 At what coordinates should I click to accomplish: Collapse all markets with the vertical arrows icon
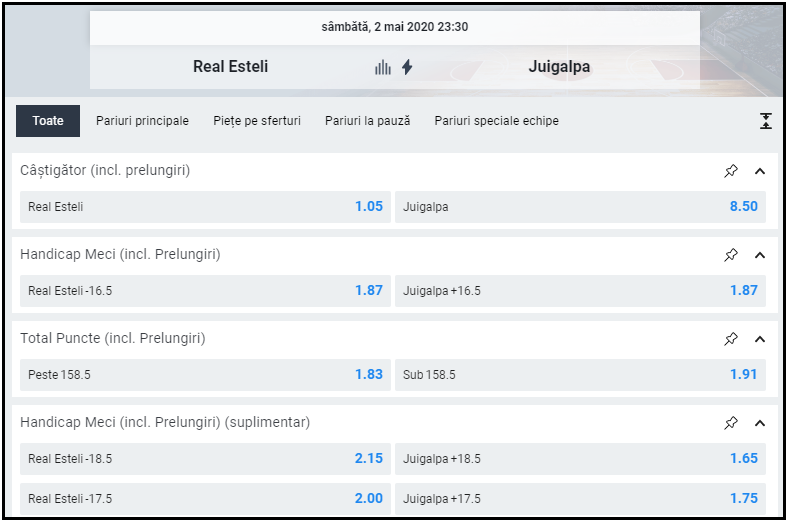(765, 121)
